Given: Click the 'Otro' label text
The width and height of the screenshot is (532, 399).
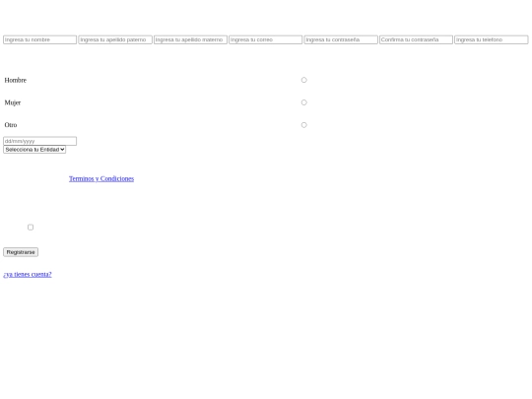Looking at the screenshot, I should pos(11,125).
